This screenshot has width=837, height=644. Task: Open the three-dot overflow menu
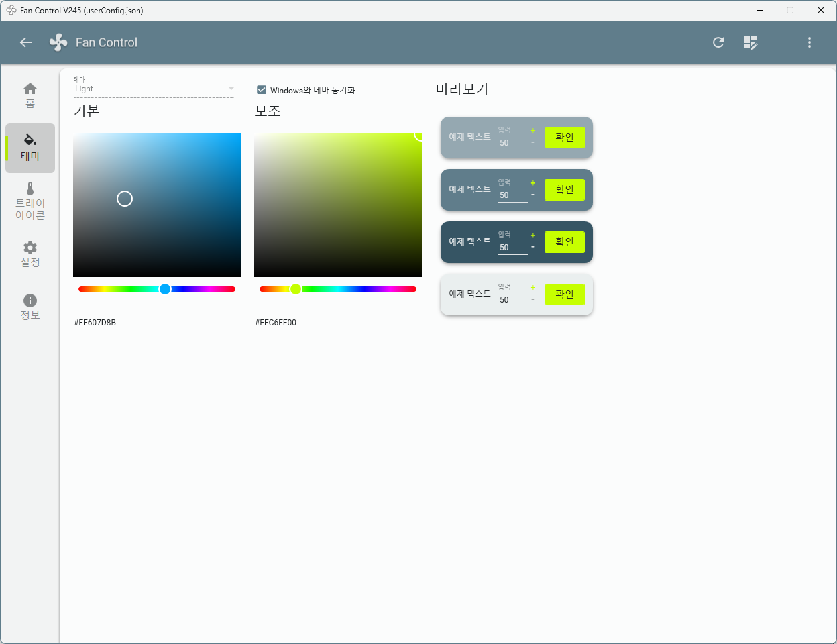(810, 42)
